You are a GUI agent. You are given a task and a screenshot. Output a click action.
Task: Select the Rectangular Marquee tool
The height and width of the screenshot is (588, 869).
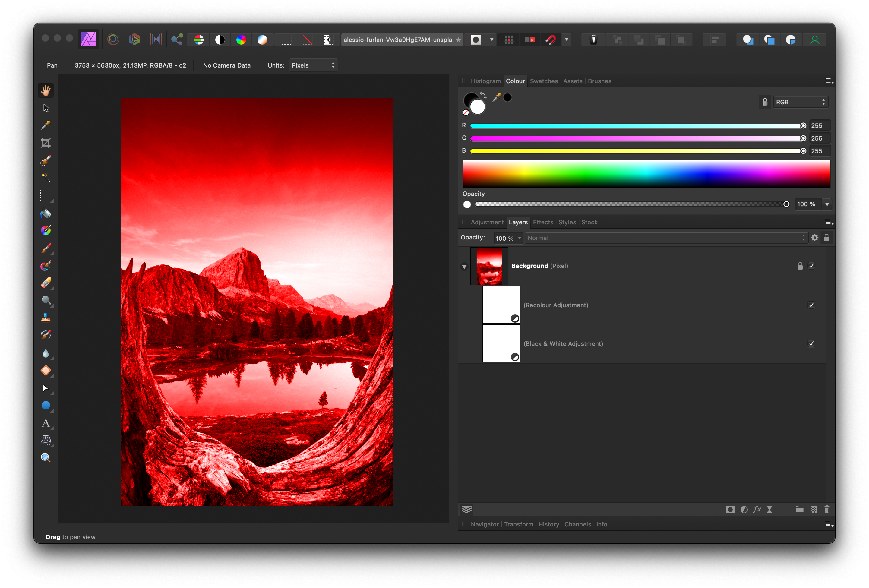(46, 195)
